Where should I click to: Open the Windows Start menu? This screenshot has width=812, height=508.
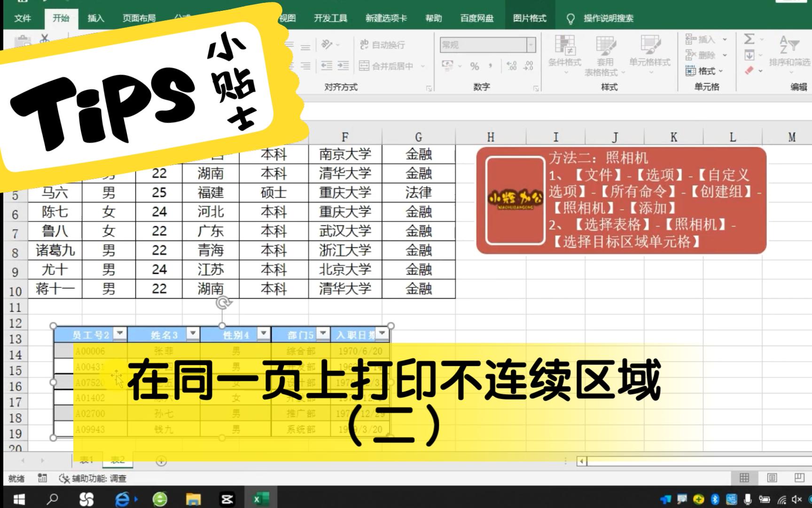point(18,499)
